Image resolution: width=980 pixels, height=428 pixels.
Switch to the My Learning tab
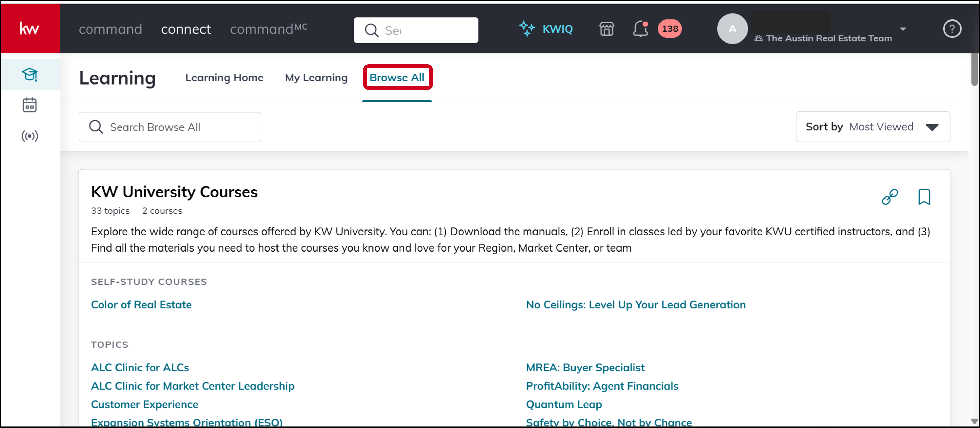pos(316,78)
